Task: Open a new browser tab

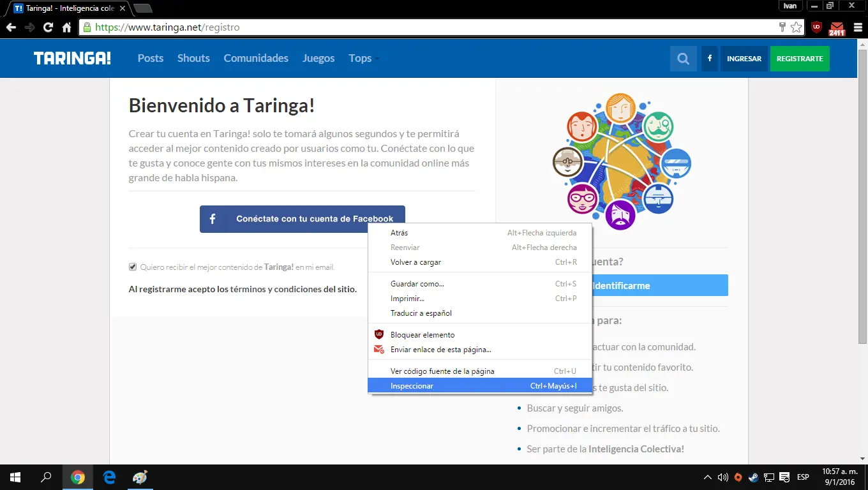Action: [x=143, y=8]
